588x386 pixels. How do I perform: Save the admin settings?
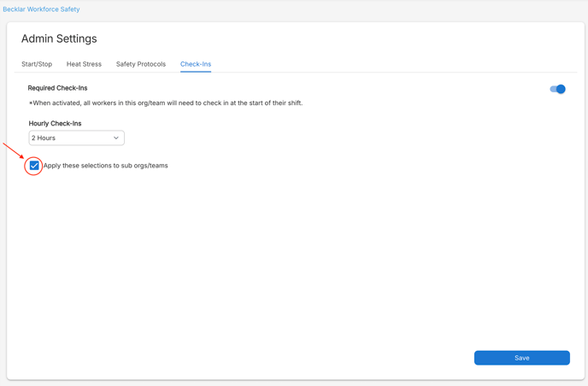[x=522, y=358]
